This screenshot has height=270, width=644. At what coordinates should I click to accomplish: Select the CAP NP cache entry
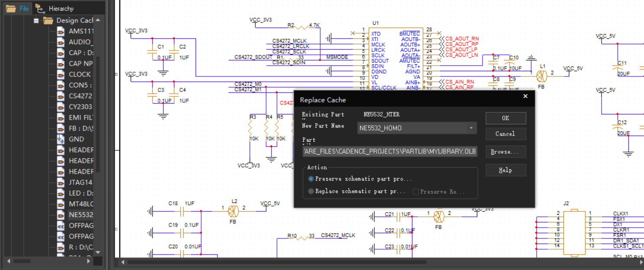coord(81,64)
